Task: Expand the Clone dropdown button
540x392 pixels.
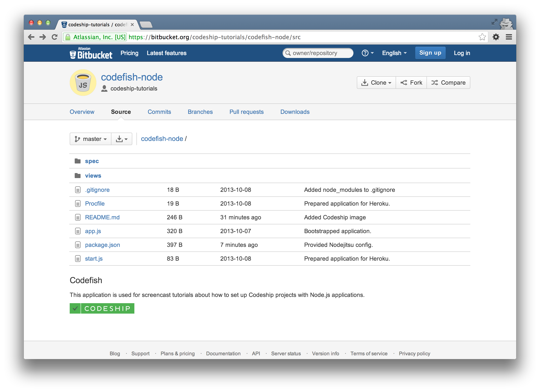Action: click(376, 83)
